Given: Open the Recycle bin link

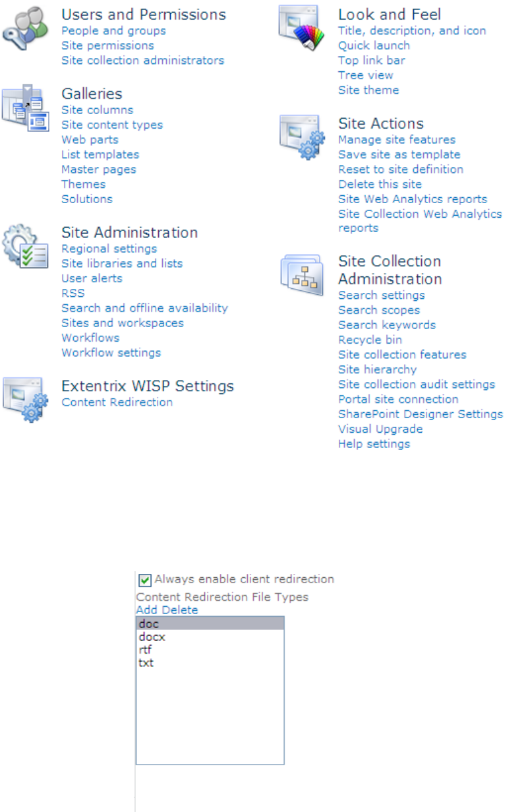Looking at the screenshot, I should point(370,340).
